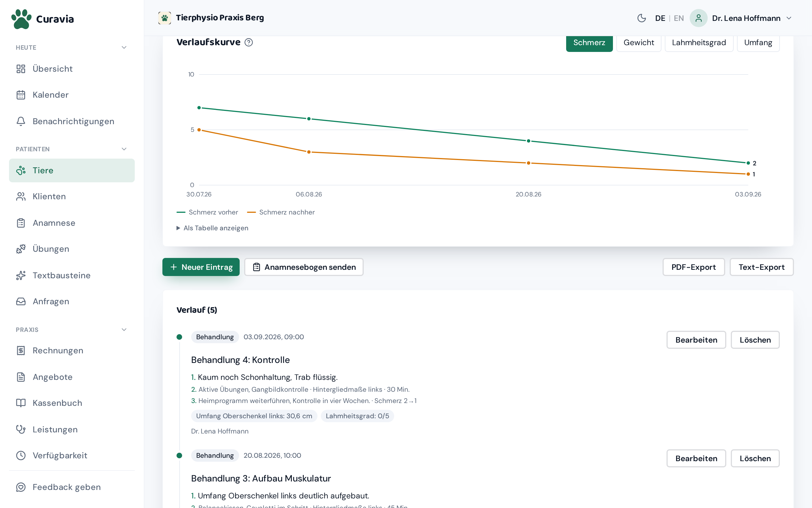
Task: Click the Benachrichtigungen bell icon
Action: 21,121
